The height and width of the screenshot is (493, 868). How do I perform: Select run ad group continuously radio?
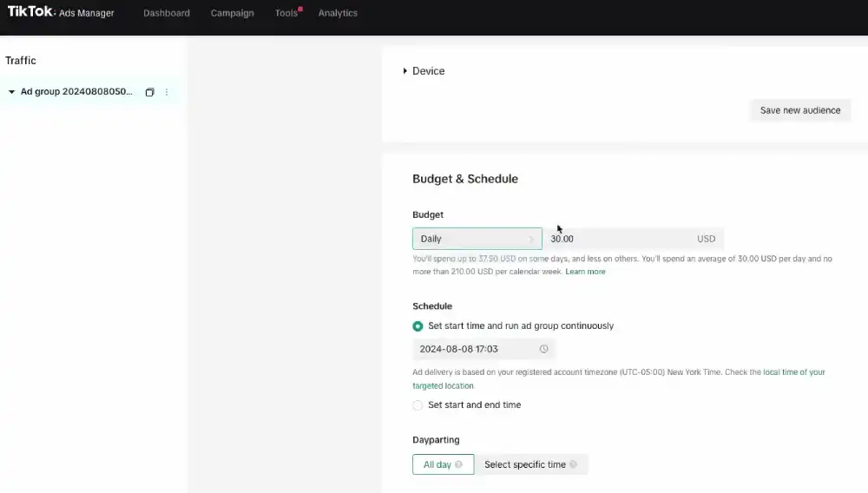tap(418, 326)
